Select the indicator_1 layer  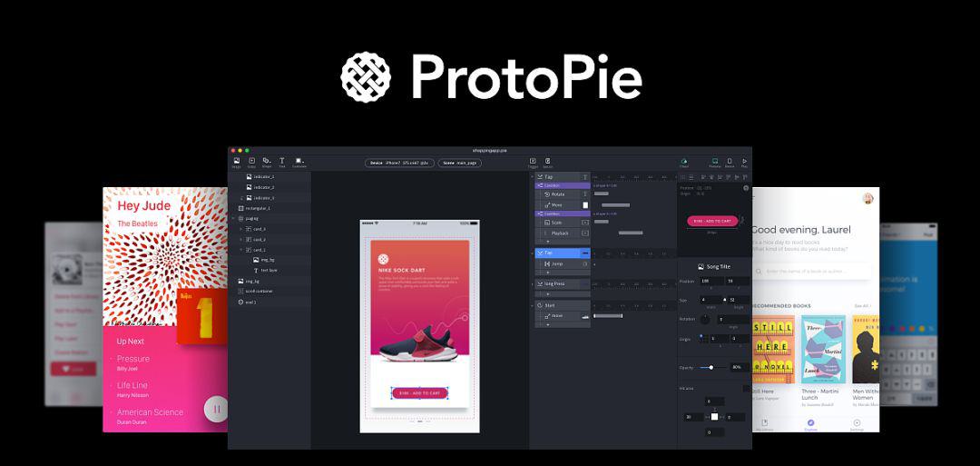pyautogui.click(x=269, y=177)
